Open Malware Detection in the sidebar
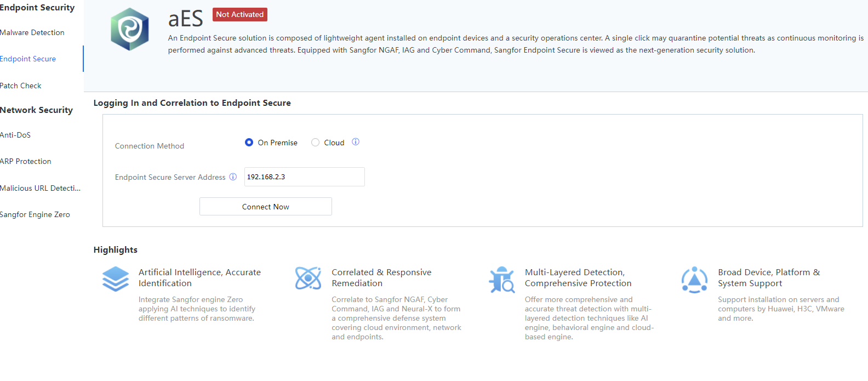 (x=32, y=33)
